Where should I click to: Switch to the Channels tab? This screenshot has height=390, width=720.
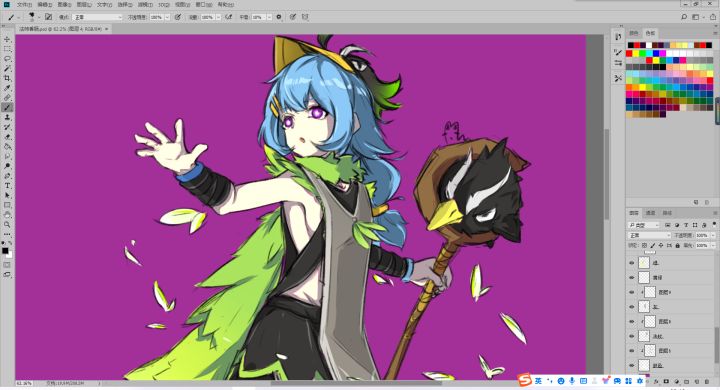pos(650,213)
